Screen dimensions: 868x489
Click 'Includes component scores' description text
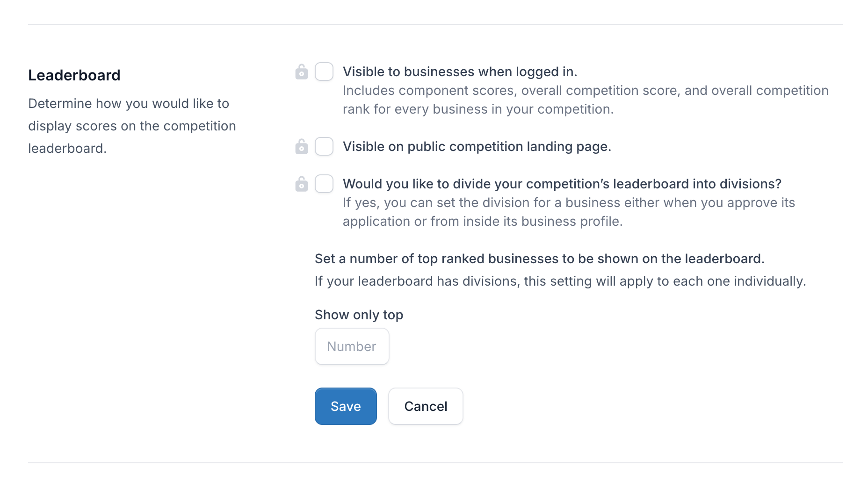point(585,100)
